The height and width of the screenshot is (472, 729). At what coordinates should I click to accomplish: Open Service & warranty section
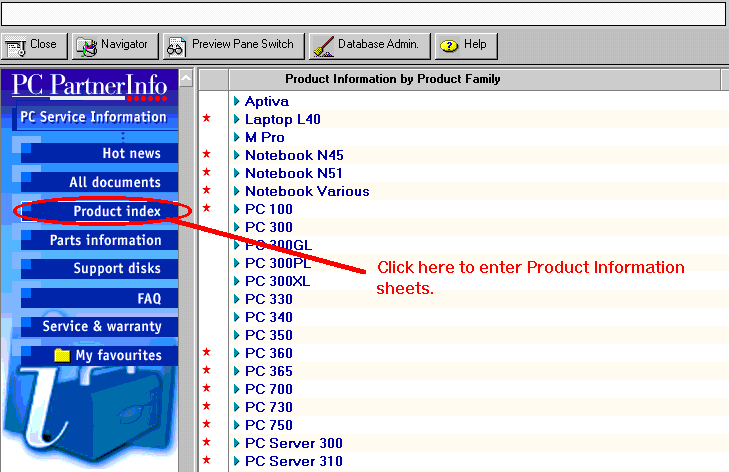coord(101,326)
